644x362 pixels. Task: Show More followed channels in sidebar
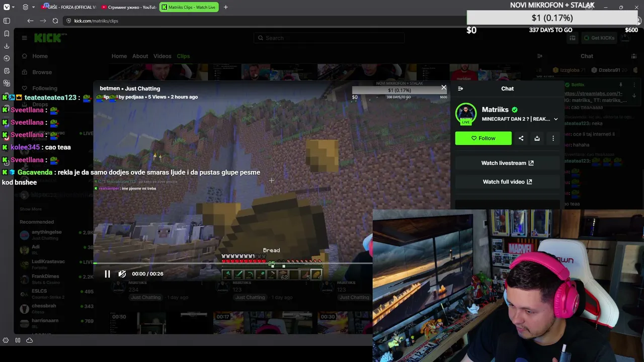(x=31, y=209)
